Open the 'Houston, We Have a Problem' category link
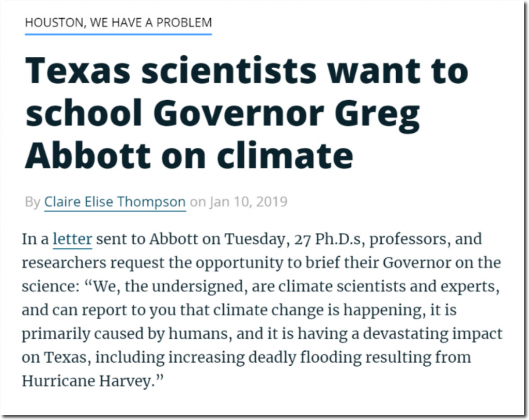Viewport: 529px width, 420px height. click(118, 22)
